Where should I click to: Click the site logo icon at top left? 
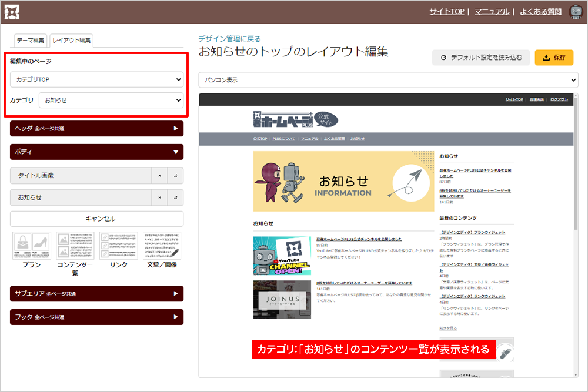pos(12,12)
